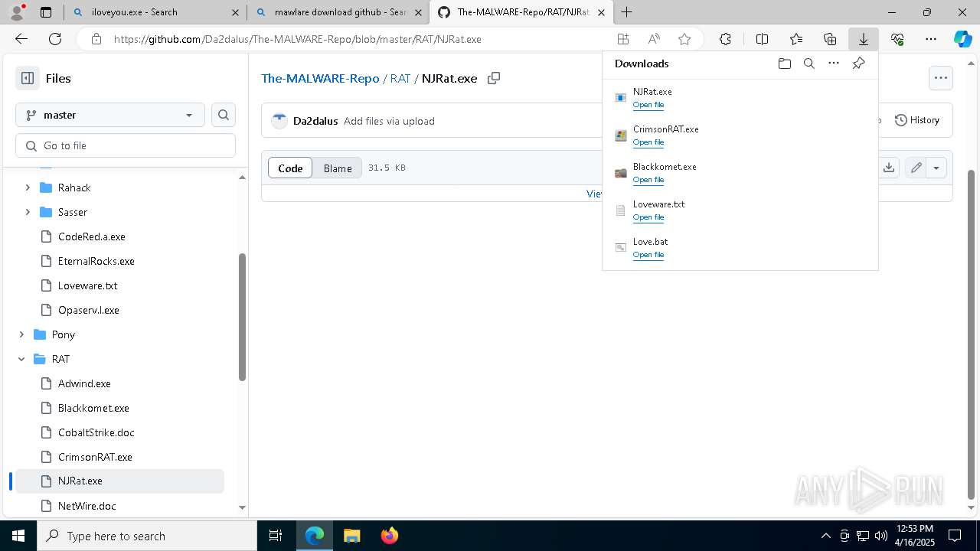Open the tab actions menu icon
Screen dimensions: 980x551
coord(46,12)
